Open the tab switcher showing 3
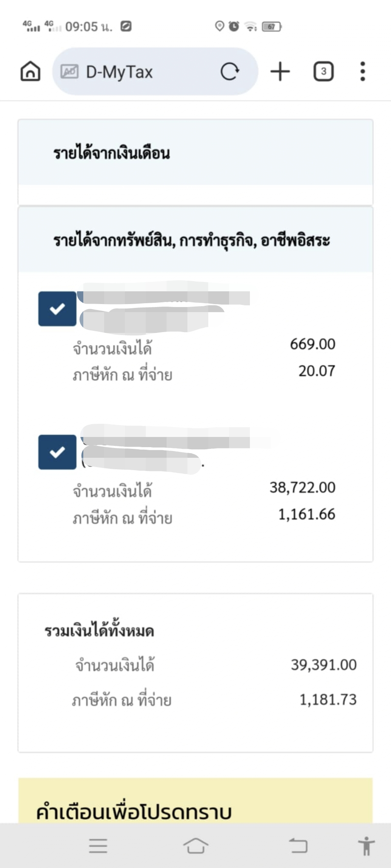 click(x=323, y=71)
